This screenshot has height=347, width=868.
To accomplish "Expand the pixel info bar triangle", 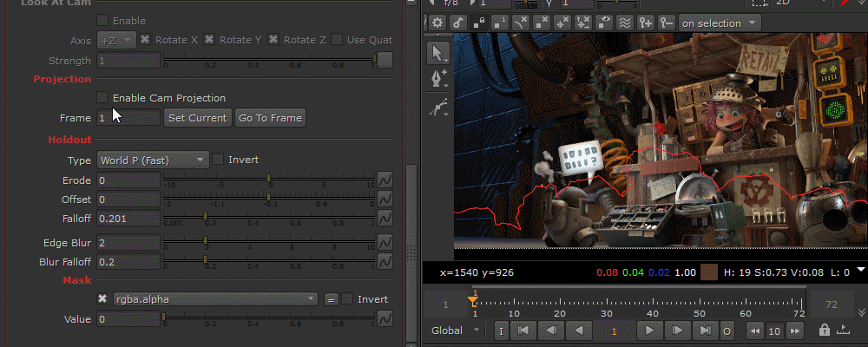I will pos(860,270).
